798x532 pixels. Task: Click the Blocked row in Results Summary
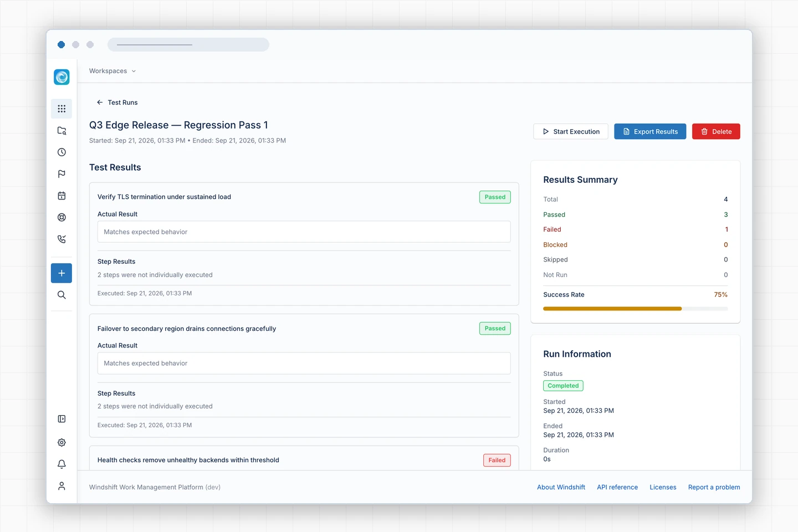point(636,245)
